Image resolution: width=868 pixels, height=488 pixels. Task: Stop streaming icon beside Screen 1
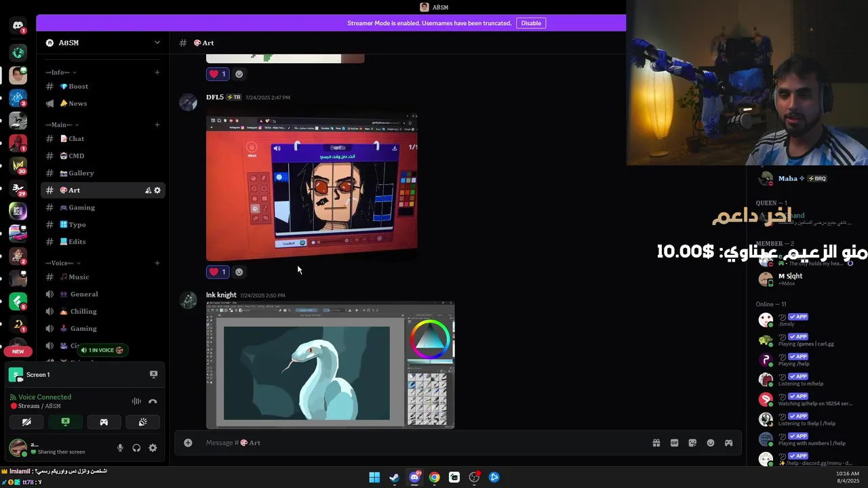click(x=153, y=374)
